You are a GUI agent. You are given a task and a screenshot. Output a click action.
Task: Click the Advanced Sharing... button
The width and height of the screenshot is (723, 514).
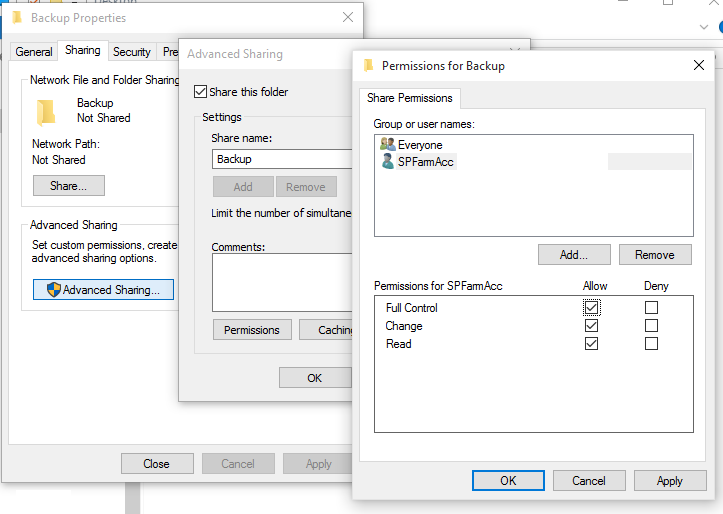coord(103,289)
